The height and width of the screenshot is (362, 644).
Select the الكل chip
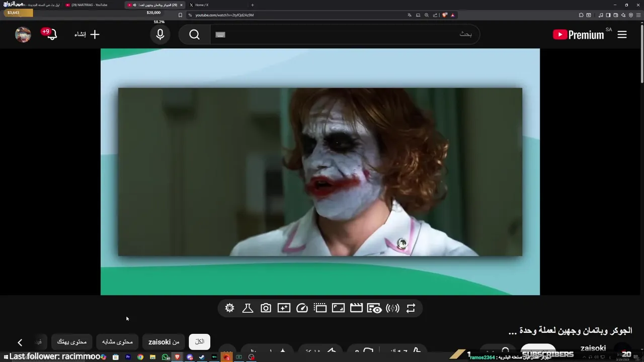coord(200,342)
